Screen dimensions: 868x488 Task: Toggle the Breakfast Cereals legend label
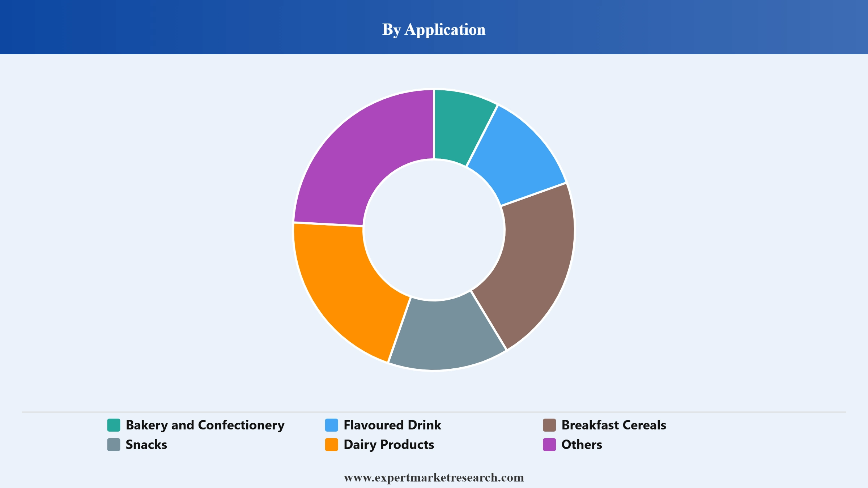pos(614,425)
